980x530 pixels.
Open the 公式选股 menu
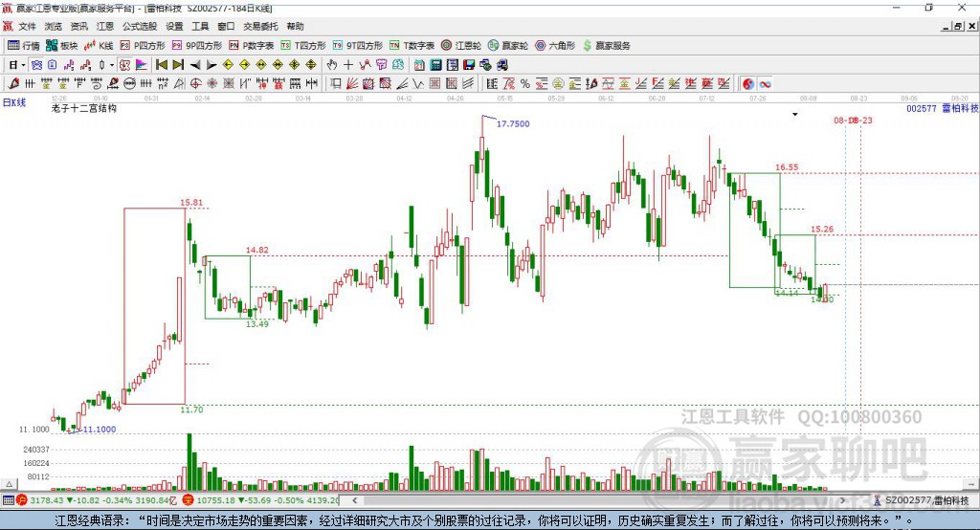click(140, 26)
